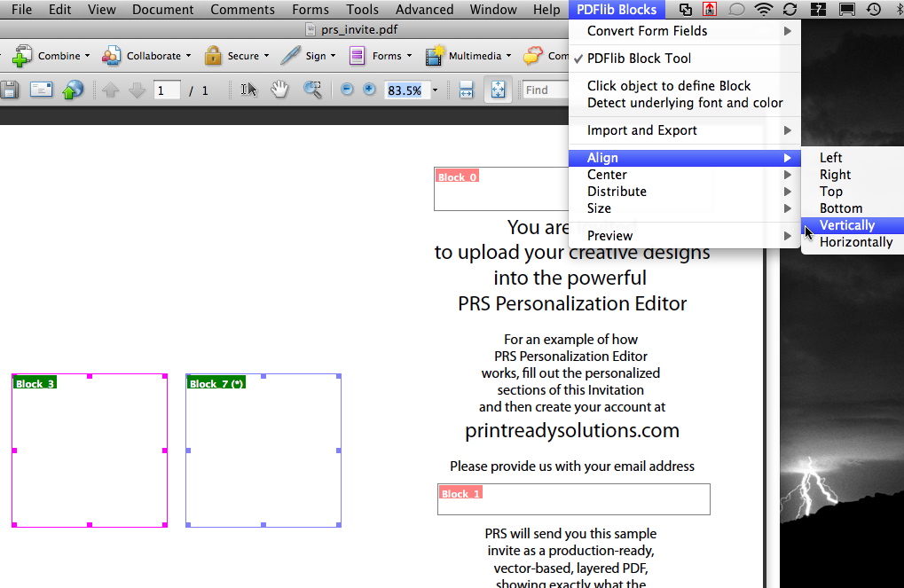Click the Zoom Out minus button
904x588 pixels.
coord(347,90)
